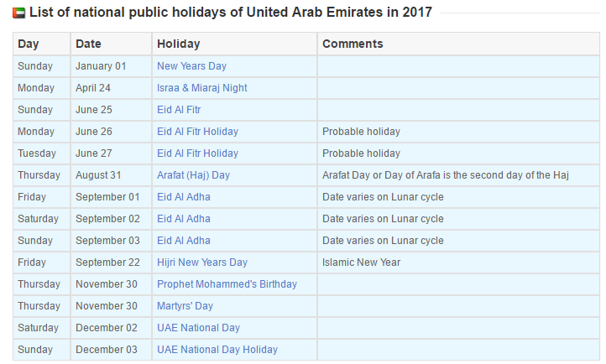
Task: Open Eid Al Fitr Holiday for June 27
Action: tap(197, 153)
